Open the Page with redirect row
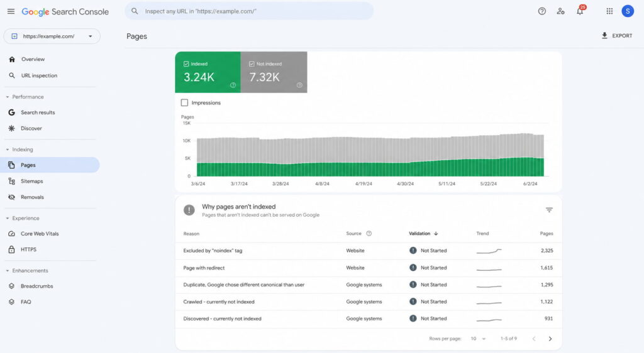Screen dimensions: 644x353 [369, 268]
